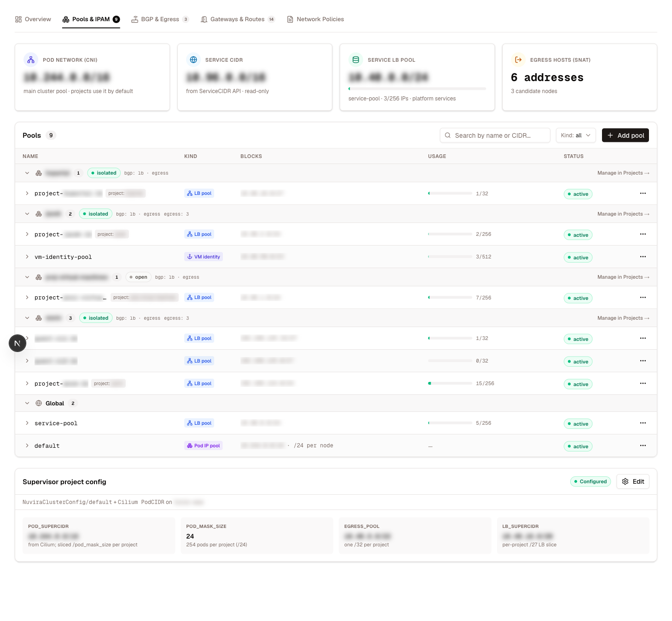Go to Network Policies tab
Screen dimensions: 672x621
pos(316,19)
